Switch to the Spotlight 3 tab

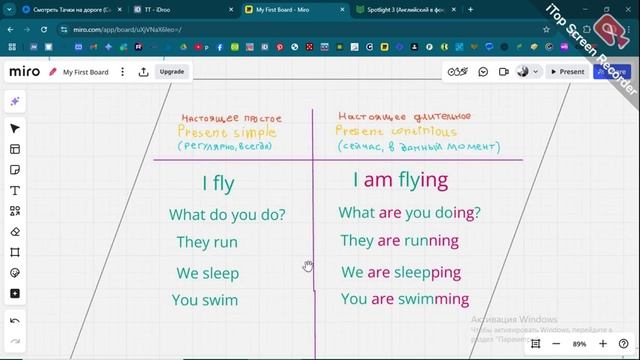coord(406,9)
